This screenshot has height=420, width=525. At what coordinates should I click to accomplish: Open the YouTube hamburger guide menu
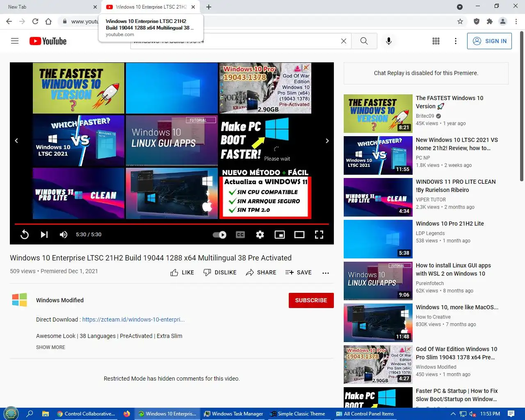[x=15, y=41]
